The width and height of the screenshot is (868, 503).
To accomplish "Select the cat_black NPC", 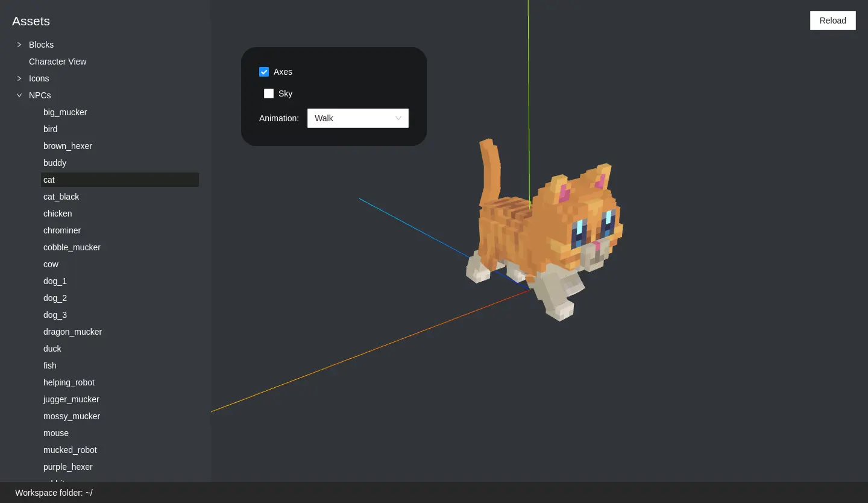I will (x=61, y=197).
